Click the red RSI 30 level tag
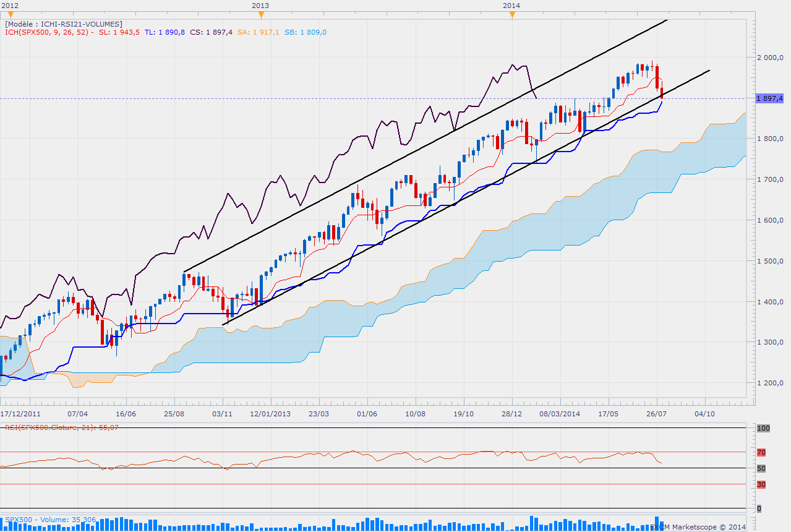Viewport: 791px width, 532px height. point(761,484)
